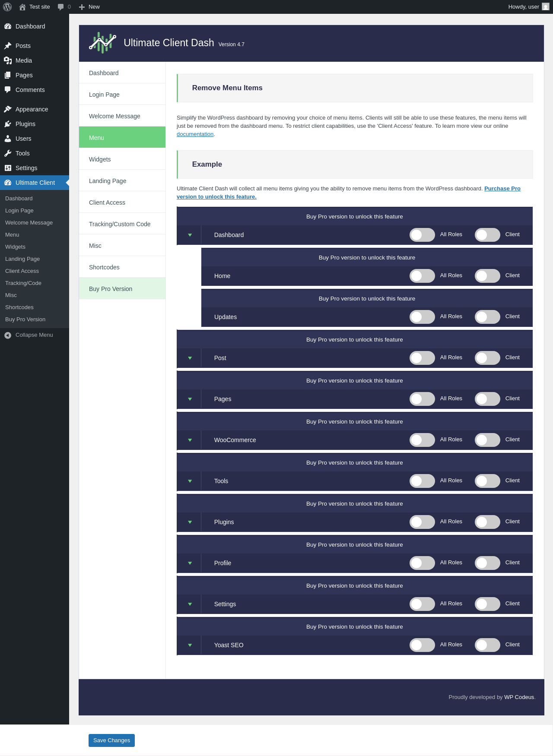
Task: Toggle All Roles switch for Post row
Action: [422, 358]
